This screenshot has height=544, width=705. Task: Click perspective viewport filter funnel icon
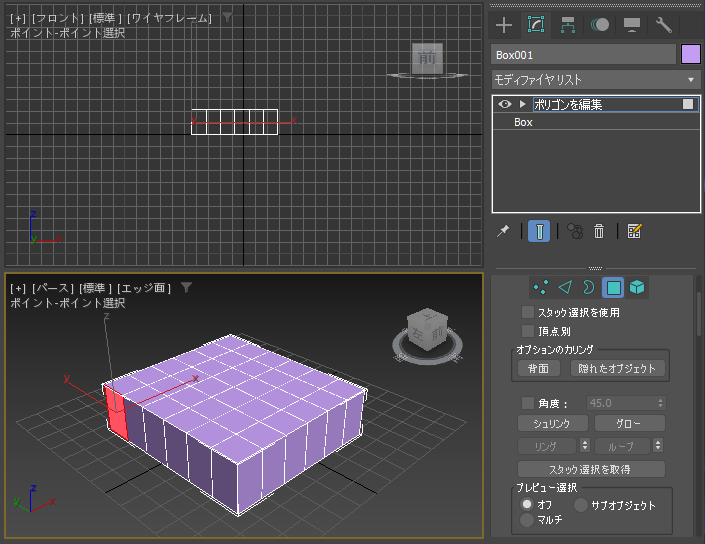pos(186,287)
